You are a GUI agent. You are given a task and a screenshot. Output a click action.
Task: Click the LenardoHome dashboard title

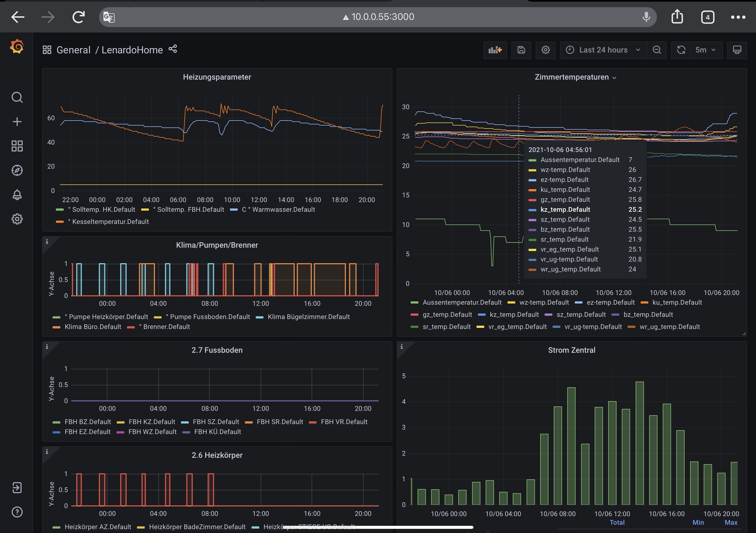coord(132,50)
